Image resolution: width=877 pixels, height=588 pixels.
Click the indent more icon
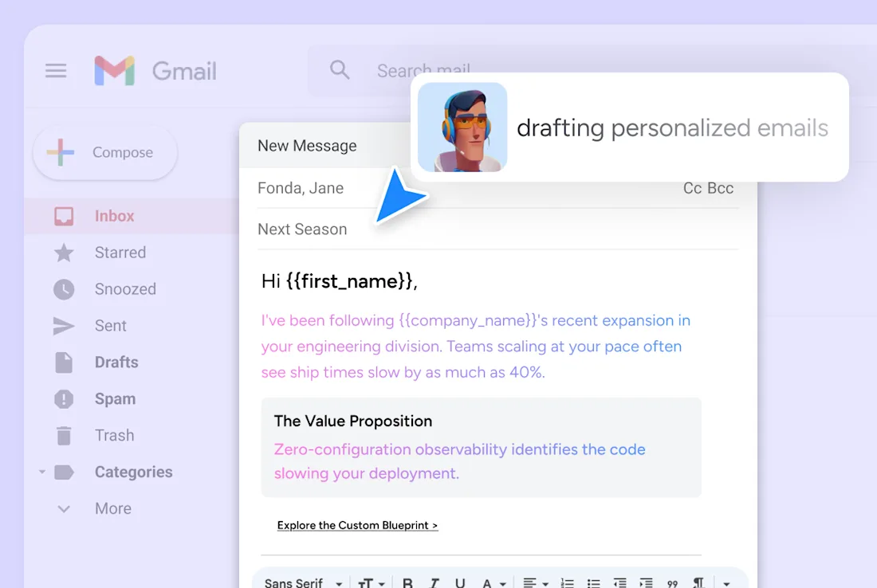click(x=646, y=583)
